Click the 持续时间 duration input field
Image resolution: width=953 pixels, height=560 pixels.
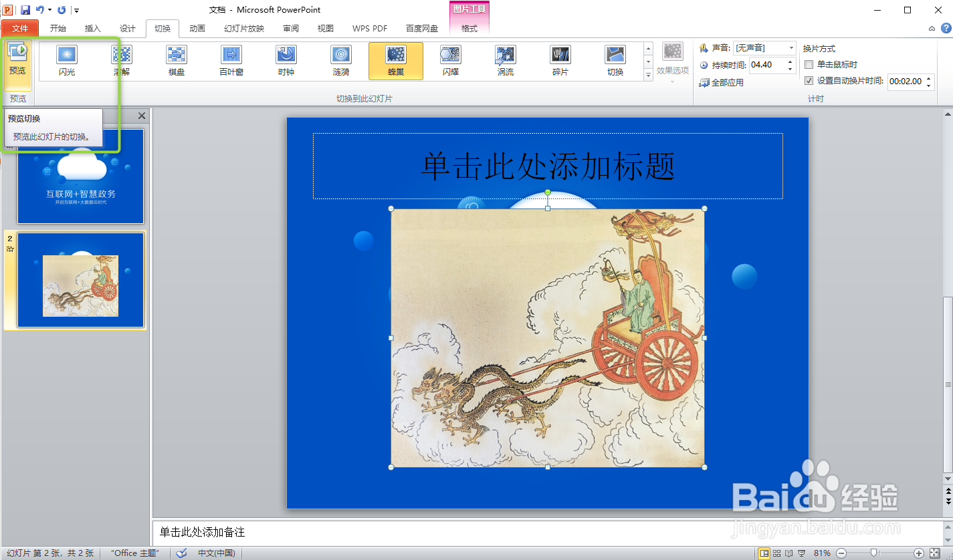(767, 65)
